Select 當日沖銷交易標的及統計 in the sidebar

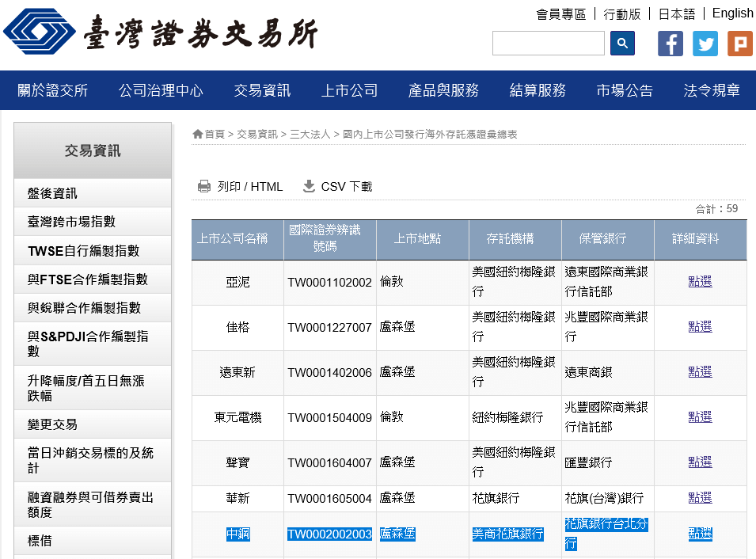click(x=93, y=461)
